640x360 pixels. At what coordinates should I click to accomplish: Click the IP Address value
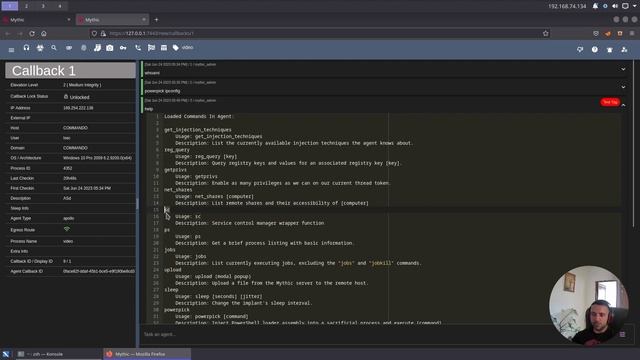pos(78,108)
